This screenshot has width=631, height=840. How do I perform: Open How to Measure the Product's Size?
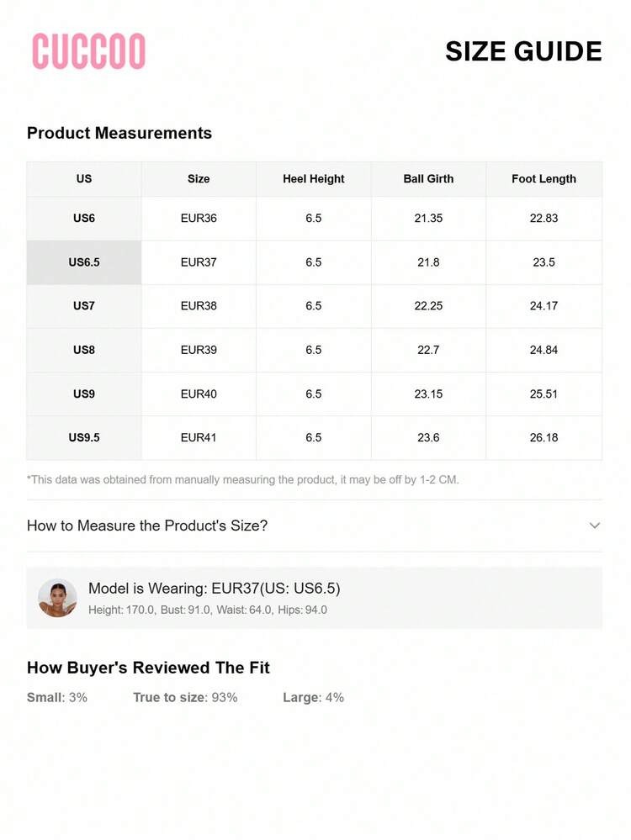click(147, 526)
